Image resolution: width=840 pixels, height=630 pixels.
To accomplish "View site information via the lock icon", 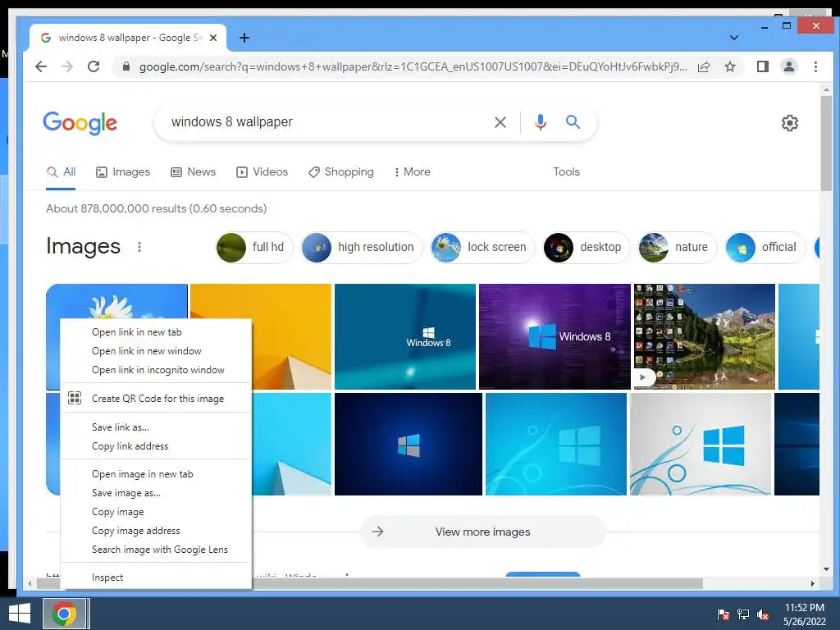I will 126,66.
